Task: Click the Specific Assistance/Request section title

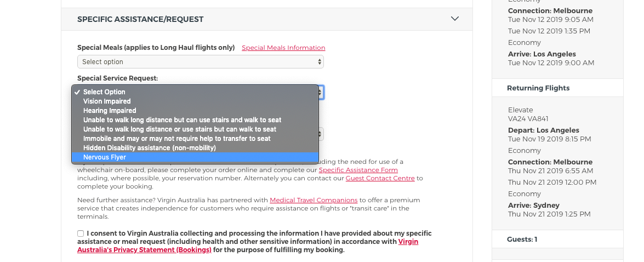Action: pos(140,19)
